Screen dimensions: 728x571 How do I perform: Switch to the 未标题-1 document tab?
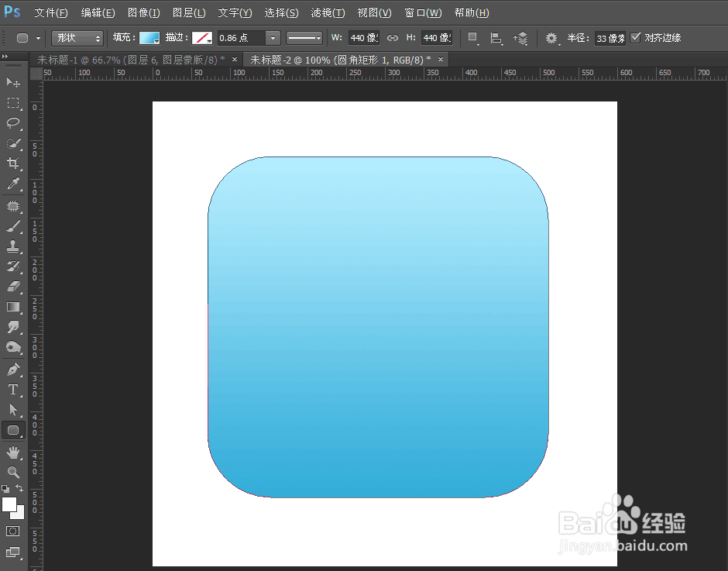(131, 60)
